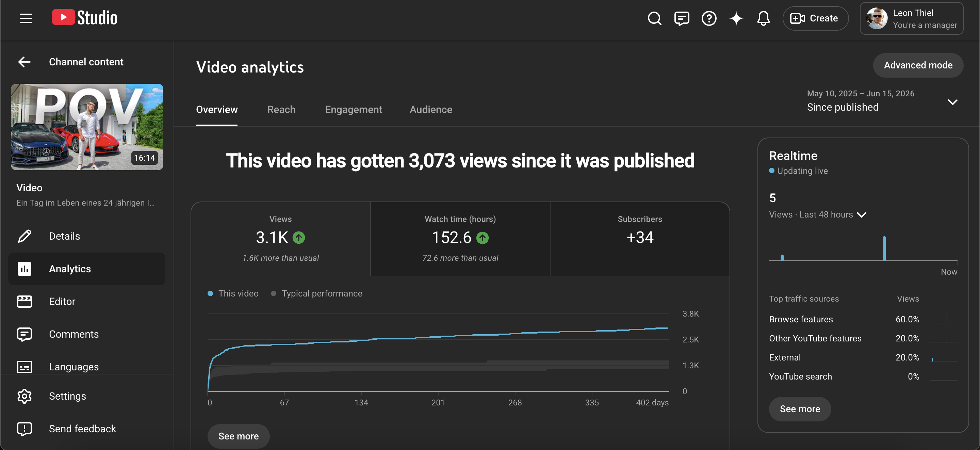Click the Other YouTube features row
The width and height of the screenshot is (980, 450).
coord(863,338)
